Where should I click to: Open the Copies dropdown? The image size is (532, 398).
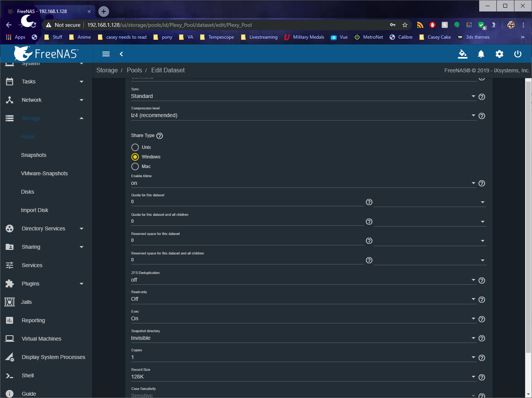304,357
